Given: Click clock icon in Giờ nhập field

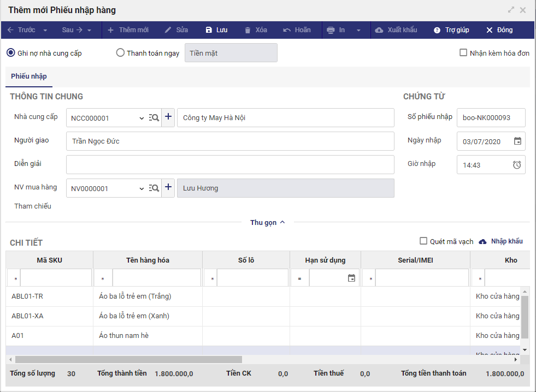Looking at the screenshot, I should [517, 165].
